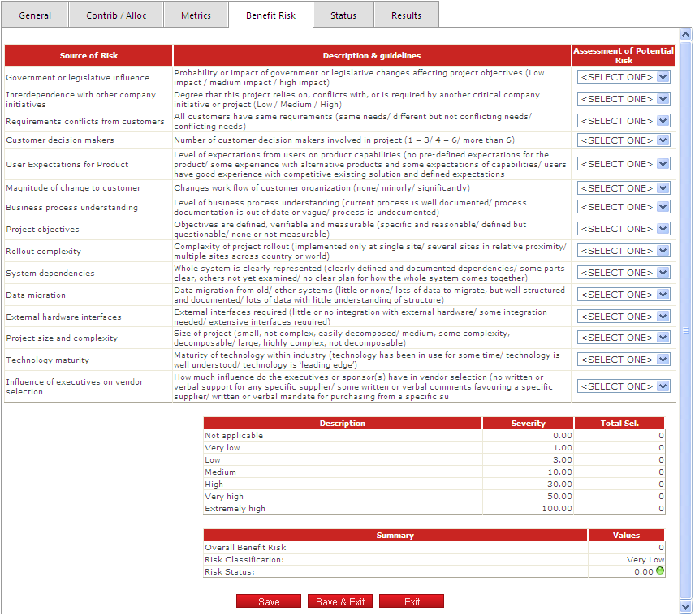This screenshot has width=695, height=616.
Task: Open the Data migration assessment dropdown
Action: click(x=623, y=295)
